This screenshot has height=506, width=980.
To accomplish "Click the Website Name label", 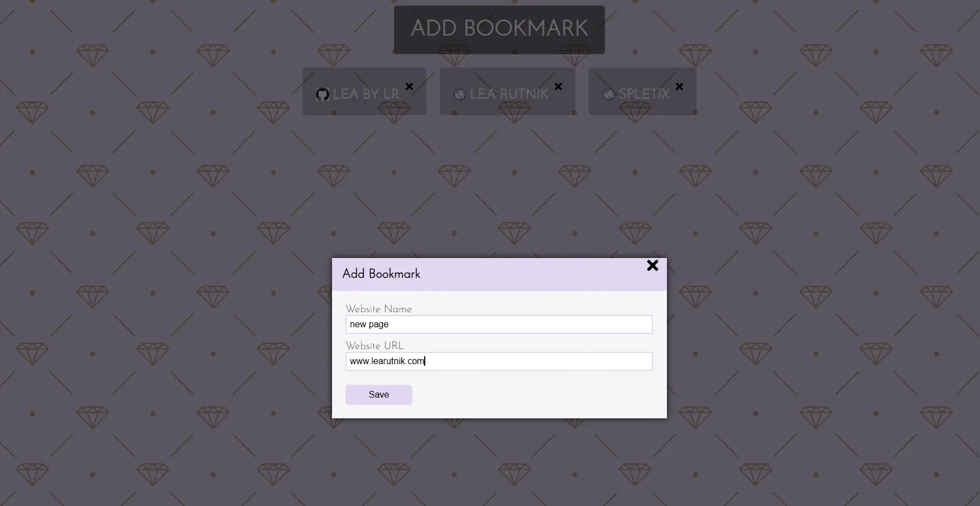I will (379, 309).
